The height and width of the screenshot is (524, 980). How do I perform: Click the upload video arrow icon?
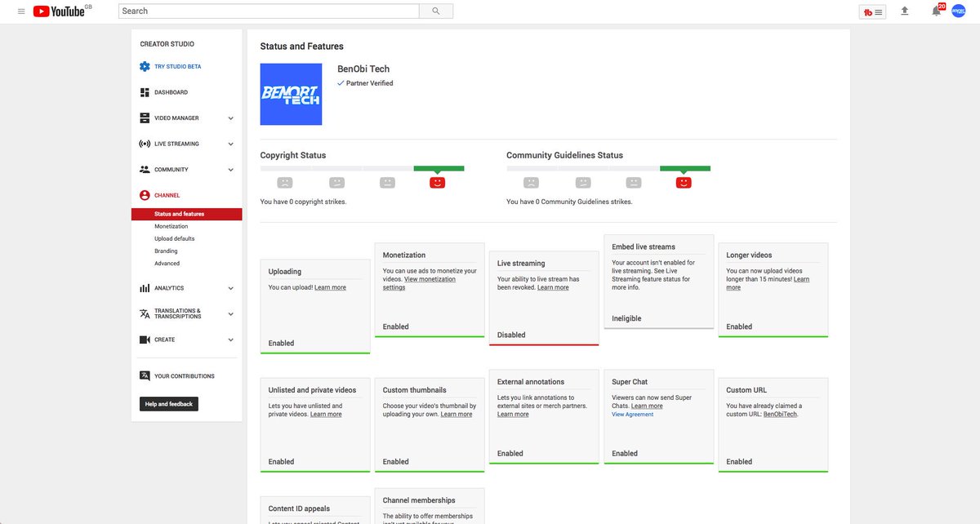click(x=904, y=11)
